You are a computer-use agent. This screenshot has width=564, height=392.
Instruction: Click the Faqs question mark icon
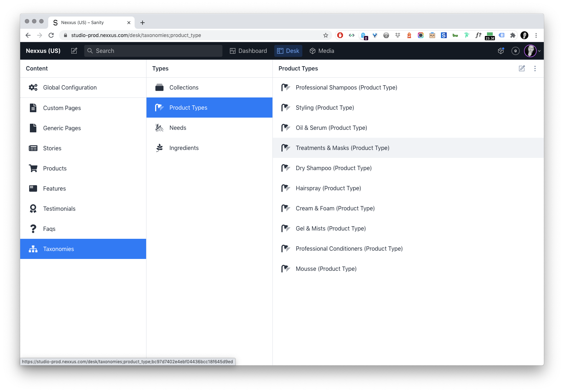[x=33, y=229]
